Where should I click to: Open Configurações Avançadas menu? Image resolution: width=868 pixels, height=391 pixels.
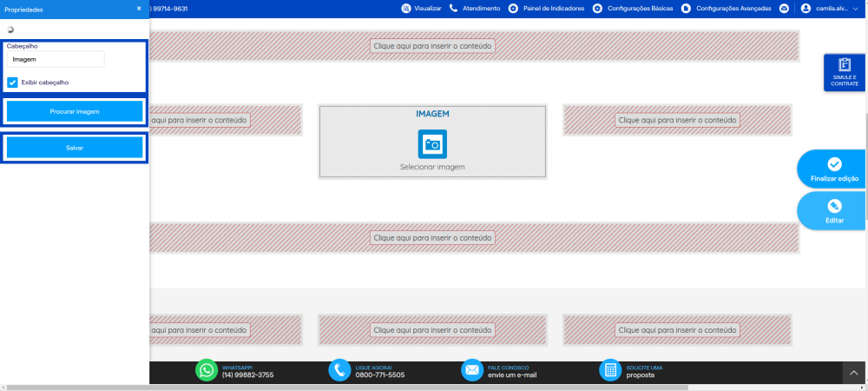coord(726,9)
